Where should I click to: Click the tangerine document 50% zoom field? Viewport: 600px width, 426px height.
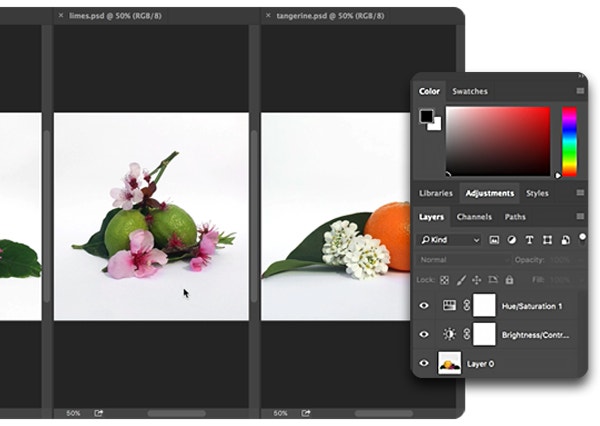[x=280, y=413]
